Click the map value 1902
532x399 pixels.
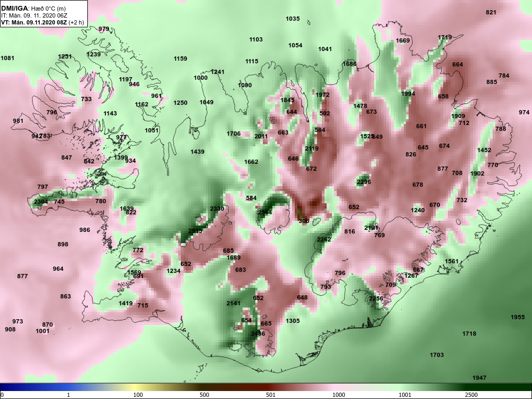pos(477,173)
